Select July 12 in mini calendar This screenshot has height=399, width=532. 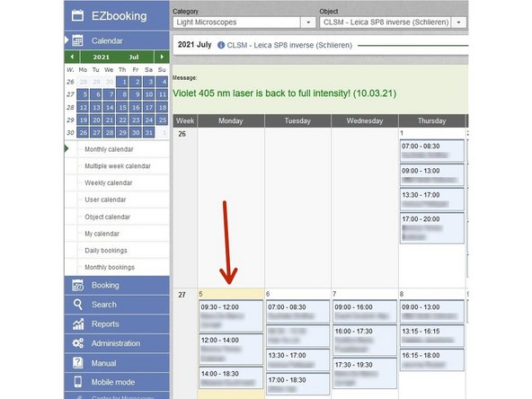click(83, 107)
